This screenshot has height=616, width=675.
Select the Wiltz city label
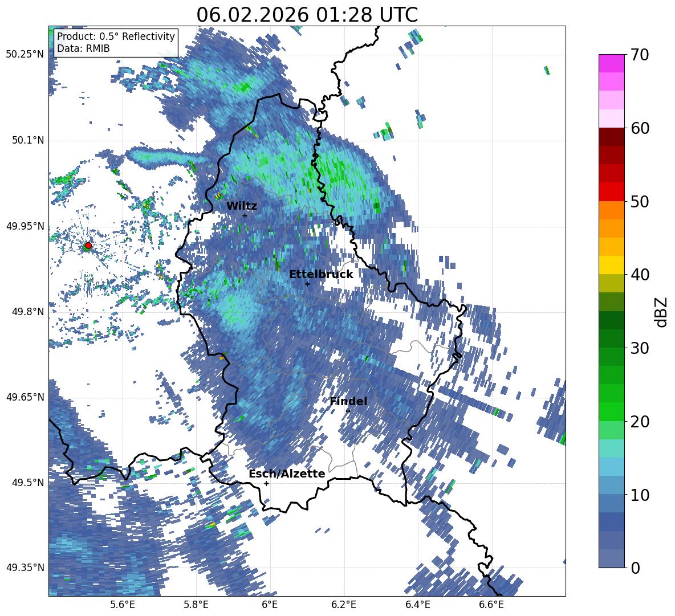point(242,206)
